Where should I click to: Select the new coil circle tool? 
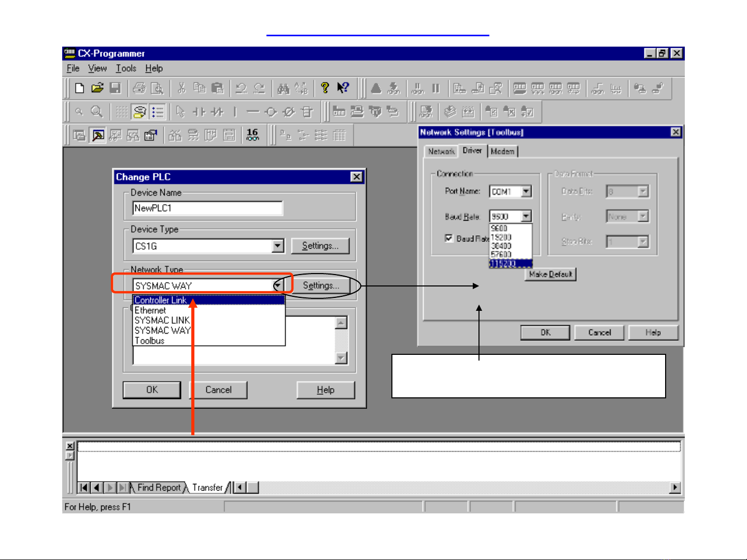[271, 111]
